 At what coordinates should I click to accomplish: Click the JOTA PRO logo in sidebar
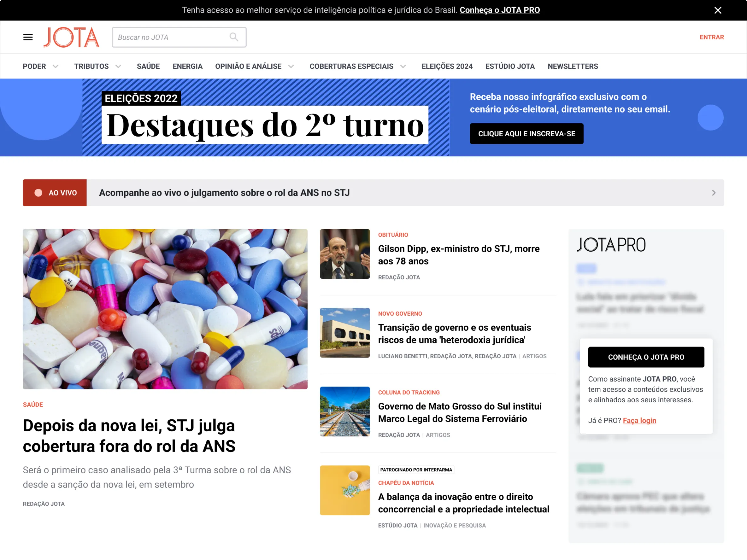611,245
